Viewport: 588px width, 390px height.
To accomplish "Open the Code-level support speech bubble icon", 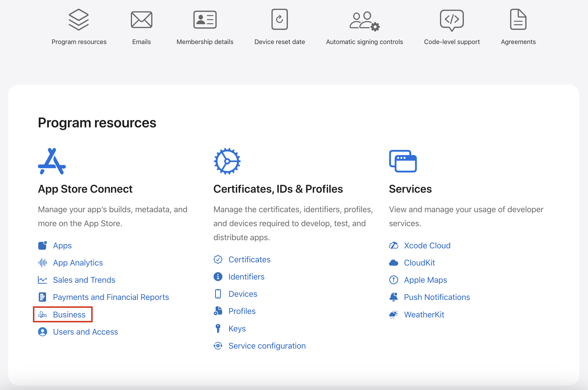I will click(x=452, y=20).
